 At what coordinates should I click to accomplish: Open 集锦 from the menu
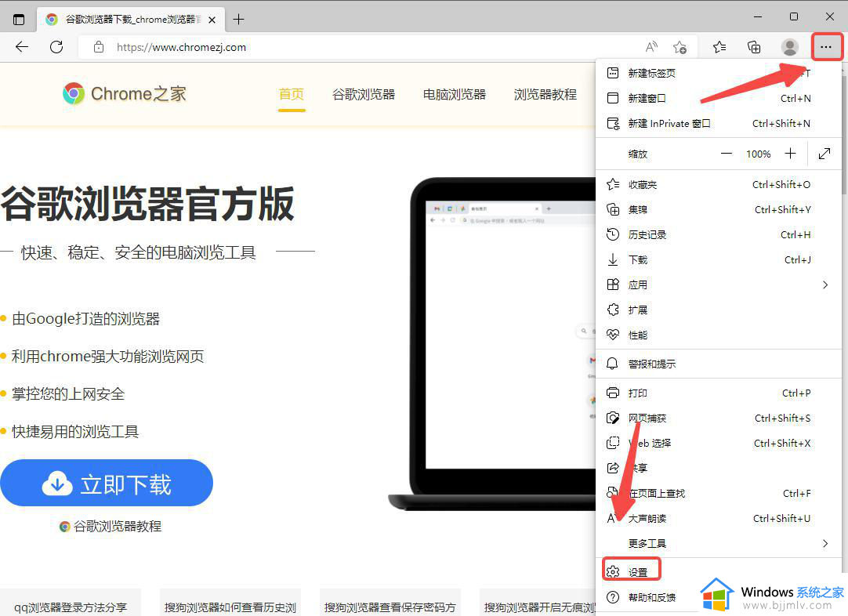(x=718, y=209)
